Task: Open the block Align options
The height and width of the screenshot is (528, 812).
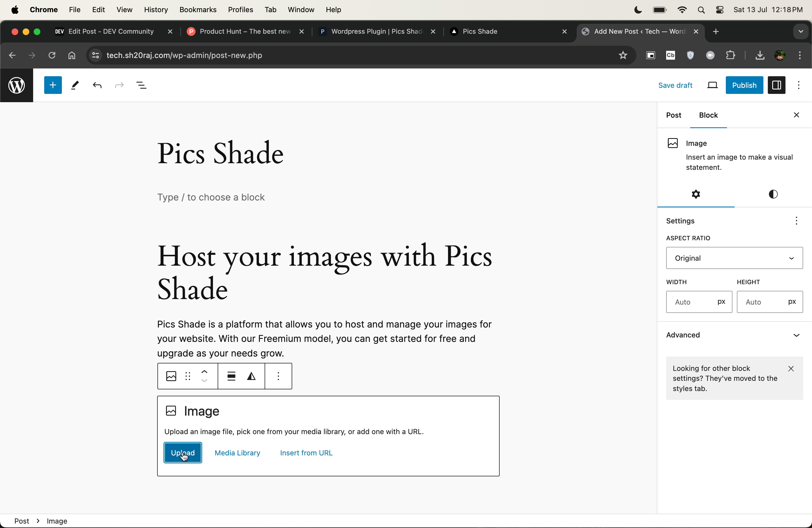Action: coord(231,376)
